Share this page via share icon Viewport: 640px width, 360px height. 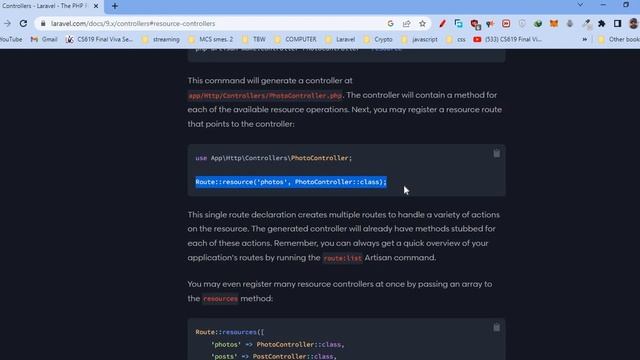point(407,24)
